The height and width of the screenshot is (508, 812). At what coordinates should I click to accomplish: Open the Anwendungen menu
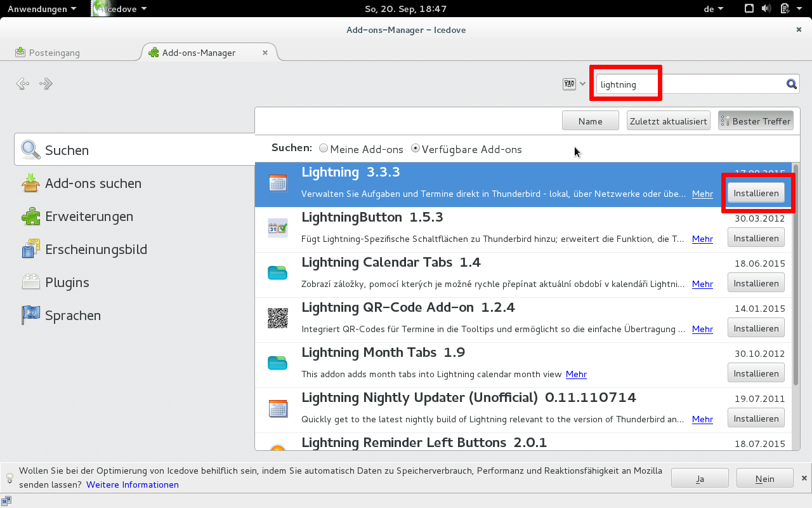pyautogui.click(x=42, y=9)
